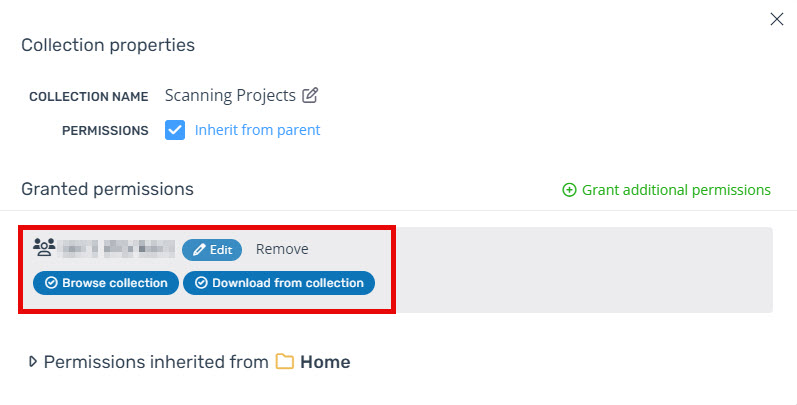The image size is (797, 405).
Task: Click the Permissions inherited from text
Action: click(x=156, y=362)
